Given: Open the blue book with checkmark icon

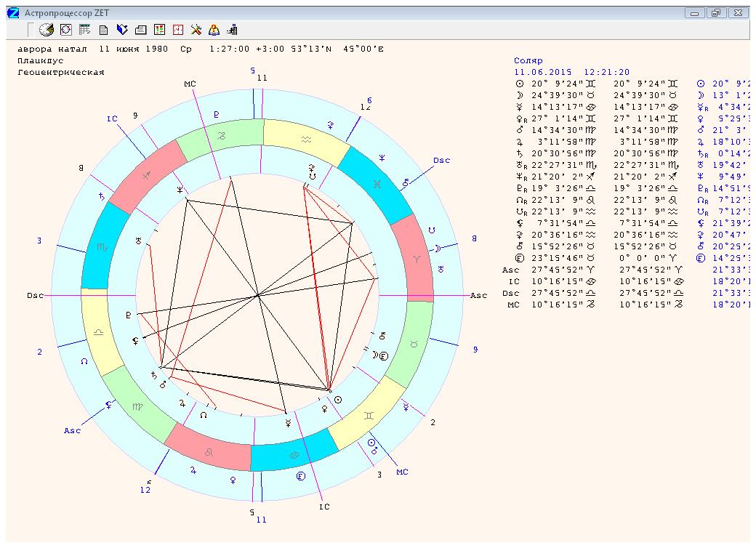Looking at the screenshot, I should coord(122,30).
